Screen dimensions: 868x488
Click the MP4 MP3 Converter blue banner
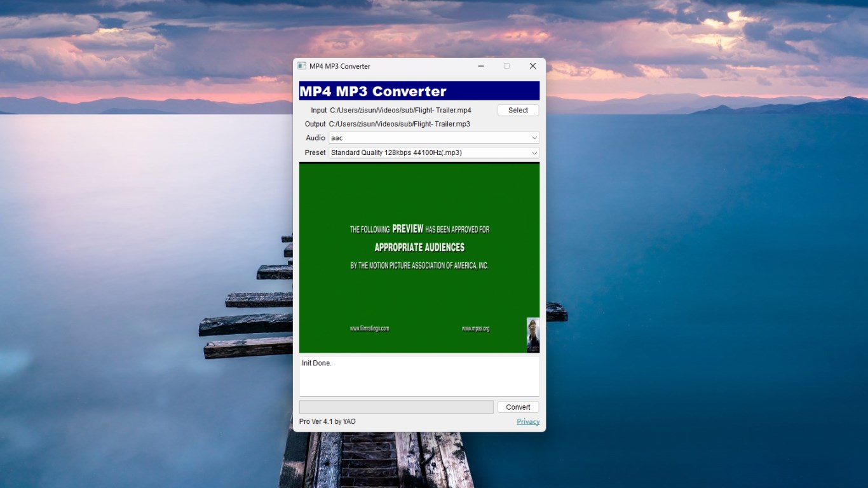point(419,91)
